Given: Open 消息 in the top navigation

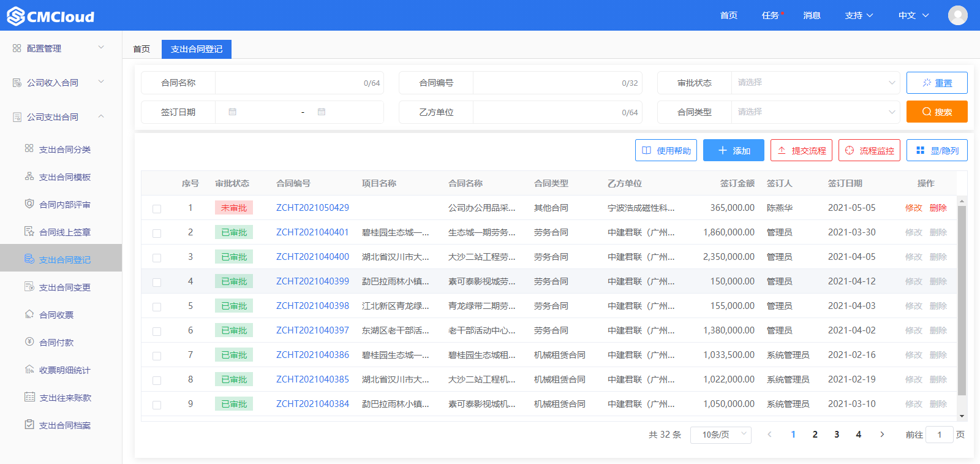Looking at the screenshot, I should (812, 15).
